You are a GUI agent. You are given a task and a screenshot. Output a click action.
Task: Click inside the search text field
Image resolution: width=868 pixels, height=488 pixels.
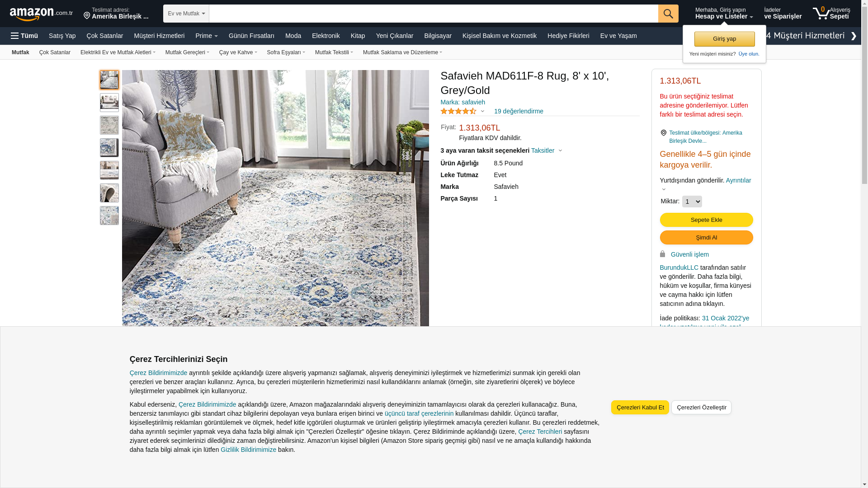coord(434,14)
